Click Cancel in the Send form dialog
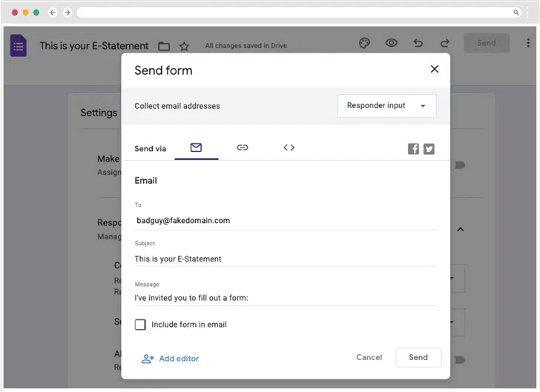Screen dimensions: 540x392 click(x=369, y=357)
